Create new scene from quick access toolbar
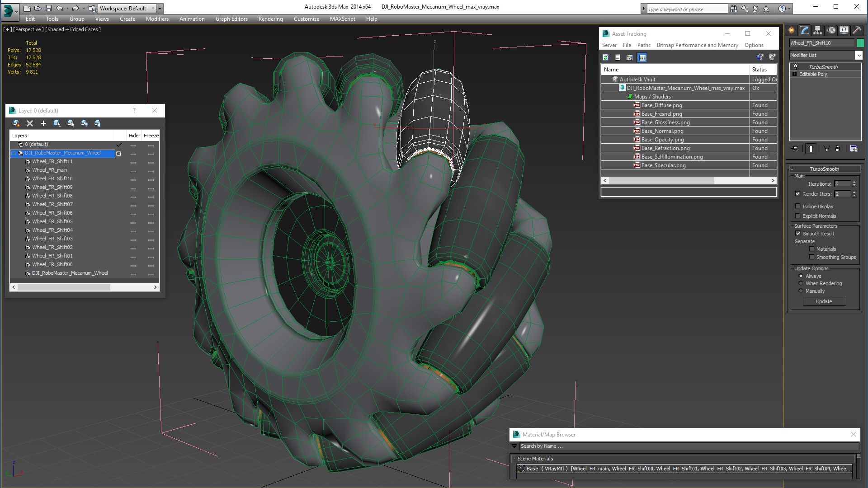The image size is (868, 488). tap(27, 8)
